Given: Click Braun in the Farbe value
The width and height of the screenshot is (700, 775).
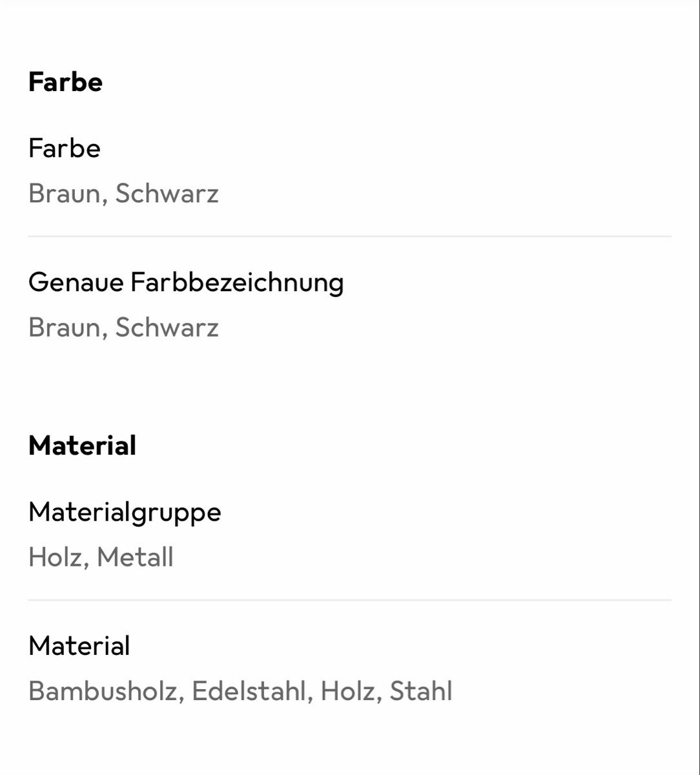Looking at the screenshot, I should point(65,193).
